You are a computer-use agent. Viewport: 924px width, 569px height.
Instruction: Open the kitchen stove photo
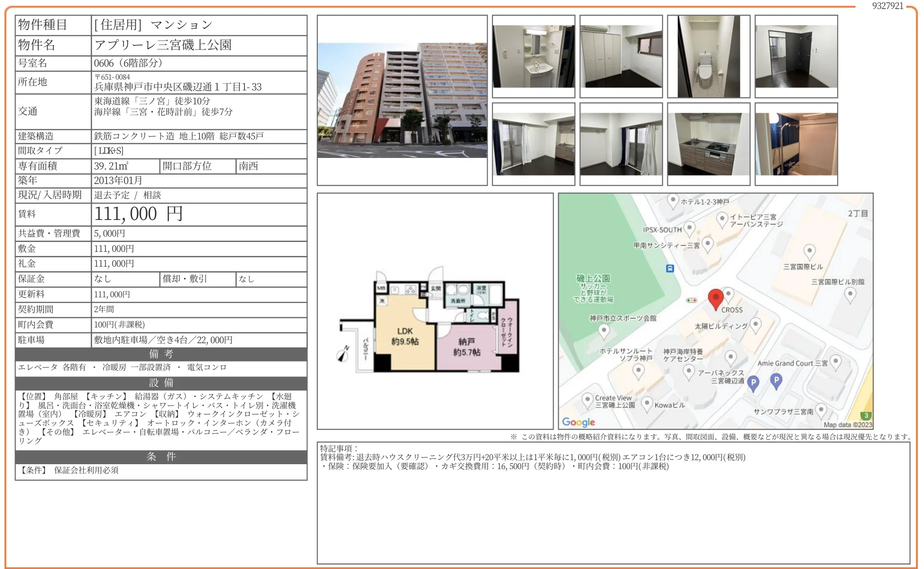708,144
